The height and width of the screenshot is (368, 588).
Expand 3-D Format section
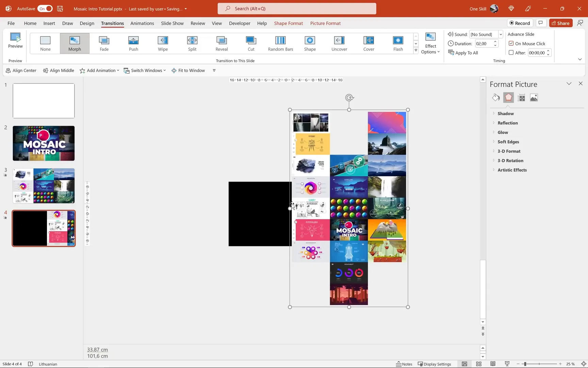click(x=509, y=151)
